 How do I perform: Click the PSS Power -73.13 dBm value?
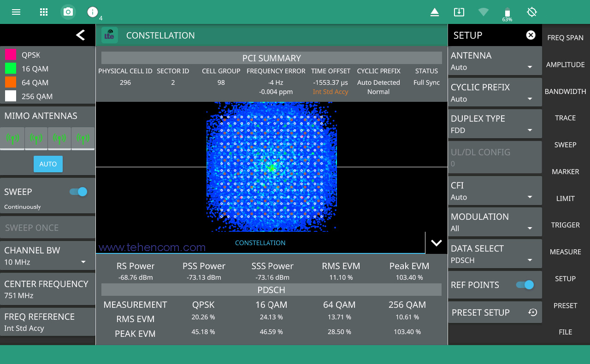pos(204,277)
